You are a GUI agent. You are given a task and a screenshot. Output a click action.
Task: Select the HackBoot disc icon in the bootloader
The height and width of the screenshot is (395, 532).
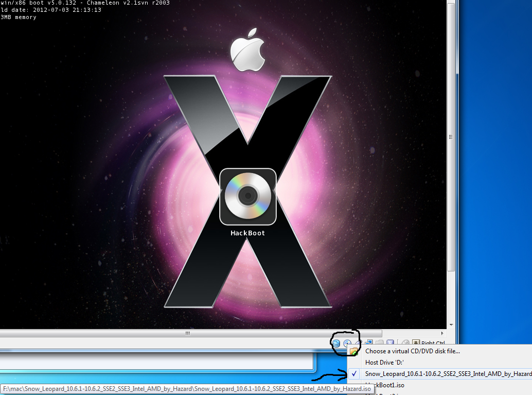[x=248, y=196]
